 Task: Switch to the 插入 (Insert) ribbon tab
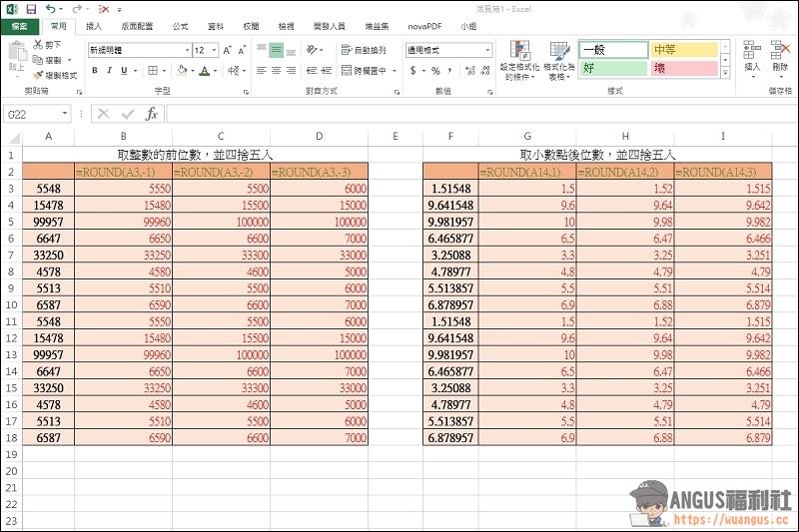94,27
